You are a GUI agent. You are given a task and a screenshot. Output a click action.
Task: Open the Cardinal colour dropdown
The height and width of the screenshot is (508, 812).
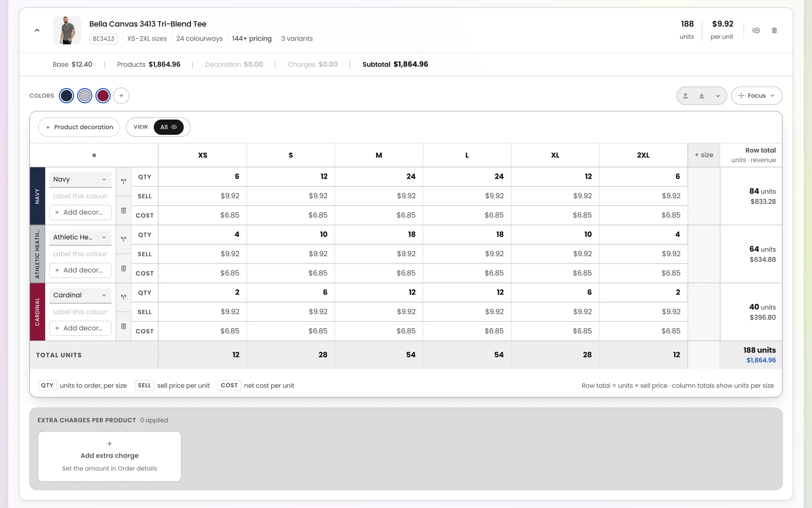tap(80, 295)
